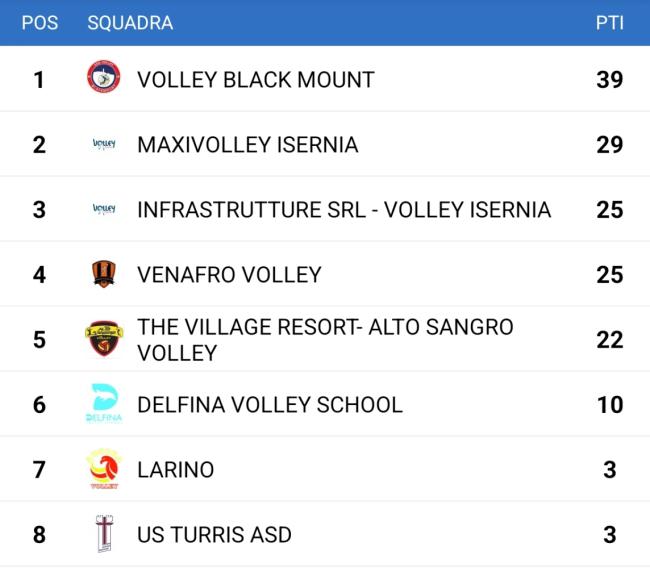
Task: Click the Larino team logo
Action: click(104, 469)
